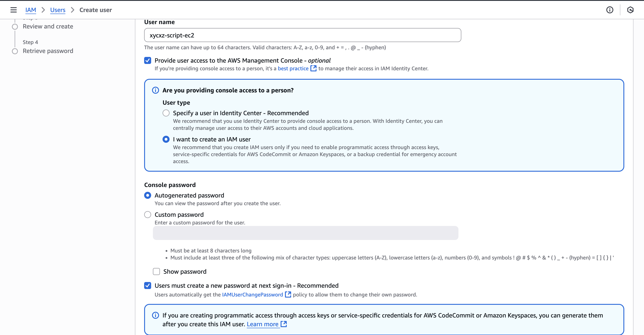The width and height of the screenshot is (644, 335).
Task: Select the Autogenerated password radio button
Action: (147, 195)
